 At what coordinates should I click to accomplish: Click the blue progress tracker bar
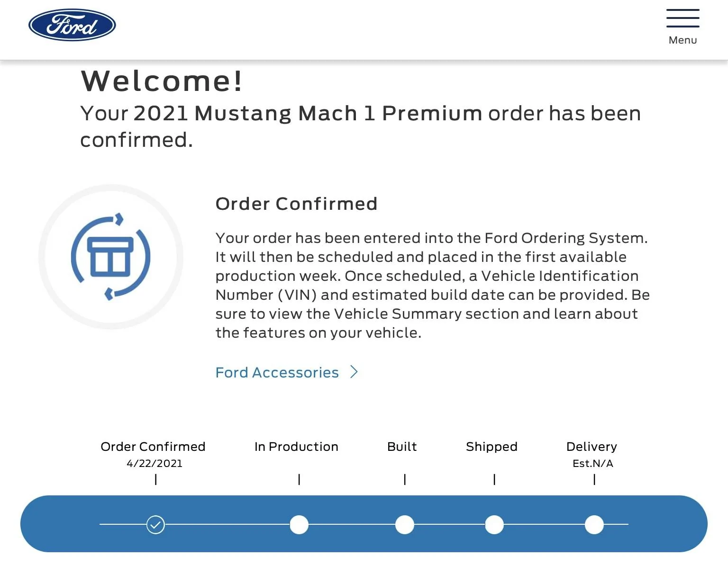(364, 524)
